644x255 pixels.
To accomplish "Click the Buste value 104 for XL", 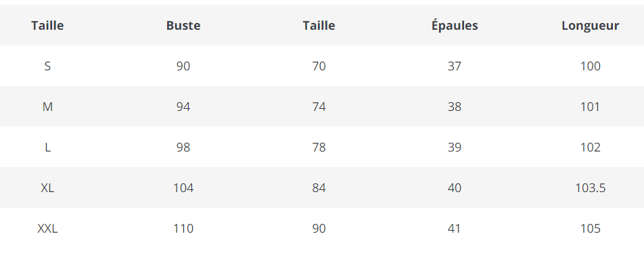I will pyautogui.click(x=183, y=188).
